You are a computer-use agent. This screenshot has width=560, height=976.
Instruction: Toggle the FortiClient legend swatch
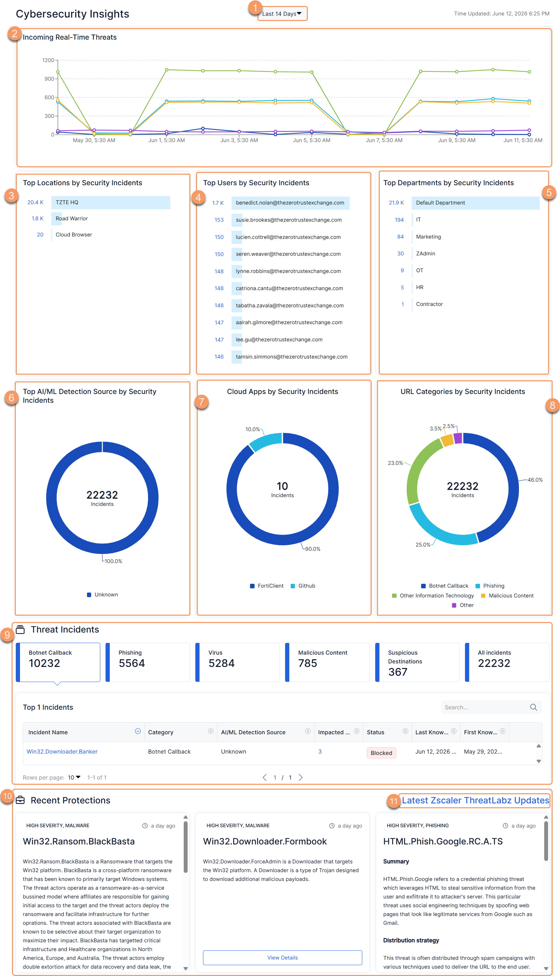252,586
